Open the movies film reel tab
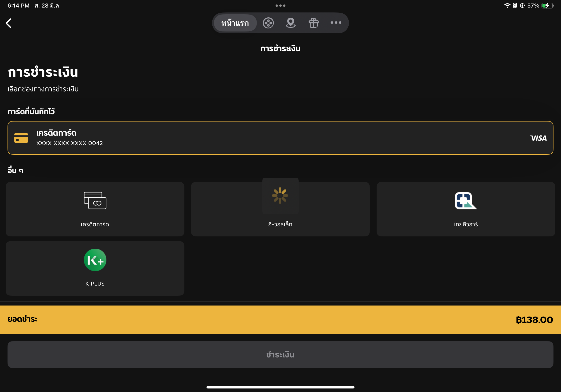561x392 pixels. click(x=268, y=23)
